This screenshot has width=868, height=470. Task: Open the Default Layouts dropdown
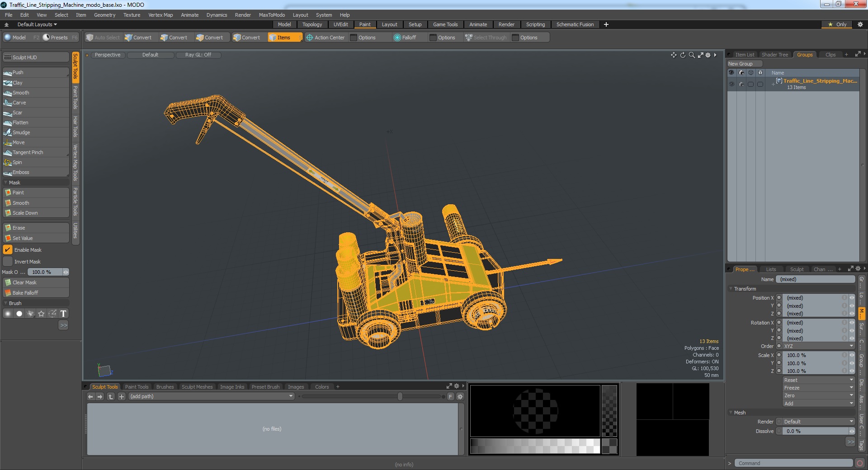click(37, 24)
